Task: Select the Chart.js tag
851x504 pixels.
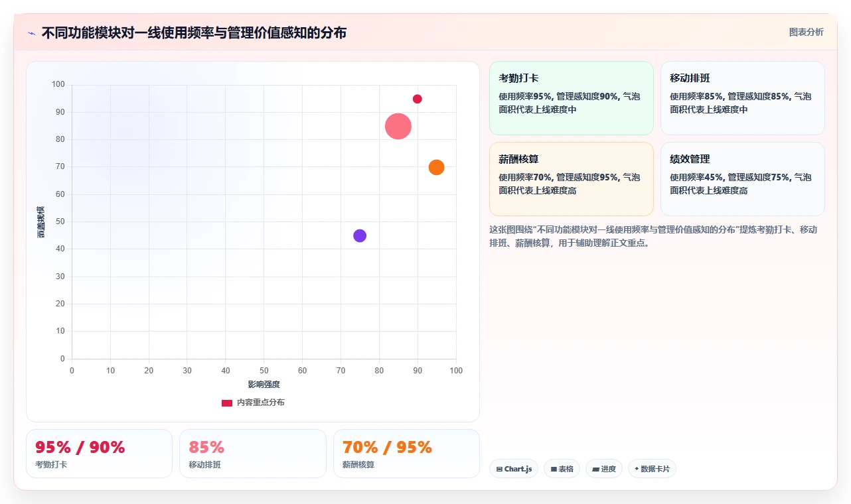Action: pyautogui.click(x=514, y=469)
